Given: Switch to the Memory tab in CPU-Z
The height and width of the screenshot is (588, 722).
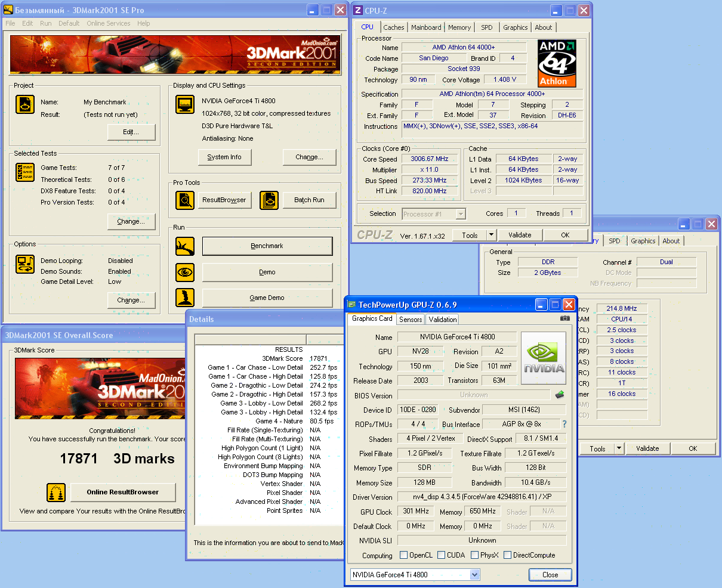Looking at the screenshot, I should 459,27.
